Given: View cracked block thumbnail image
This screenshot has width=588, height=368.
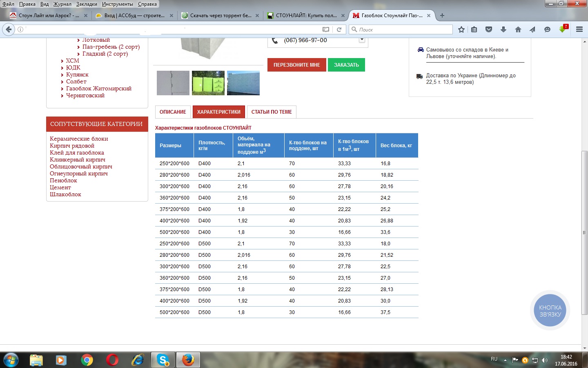Looking at the screenshot, I should (x=173, y=83).
